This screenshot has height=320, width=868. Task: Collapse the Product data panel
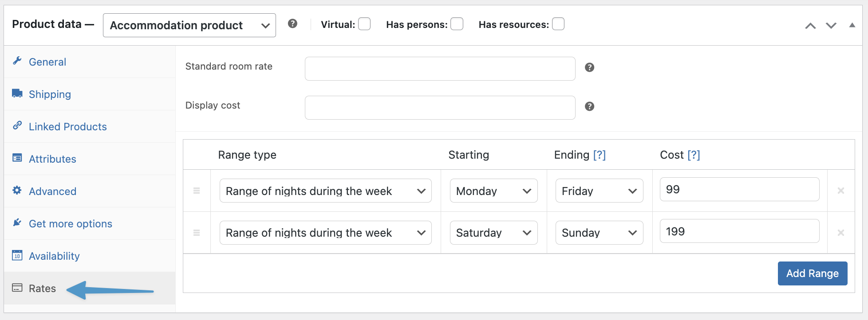852,25
